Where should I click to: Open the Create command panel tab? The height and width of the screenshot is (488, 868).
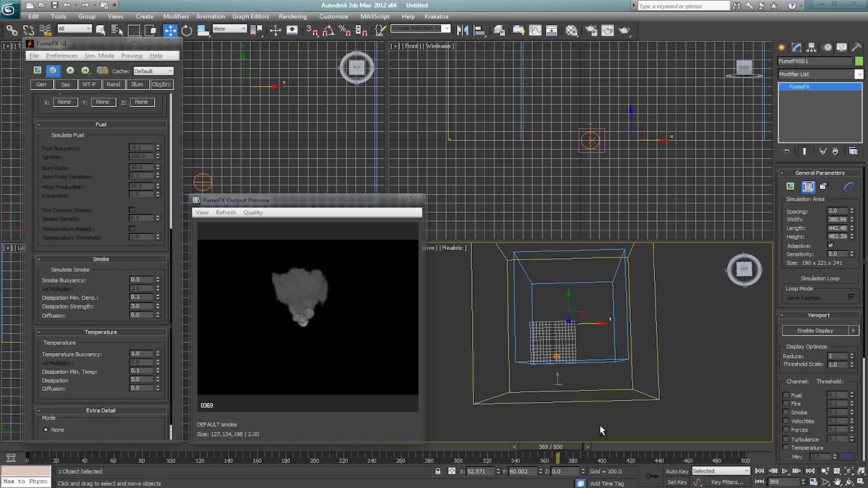point(782,47)
